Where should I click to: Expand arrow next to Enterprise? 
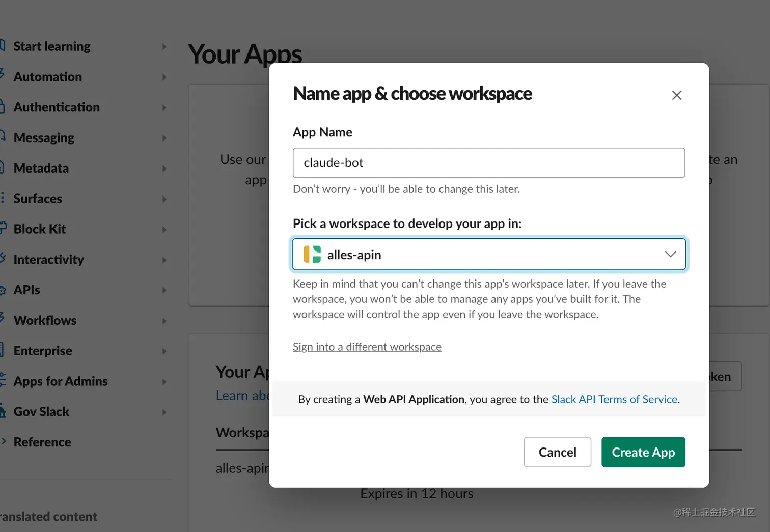164,351
